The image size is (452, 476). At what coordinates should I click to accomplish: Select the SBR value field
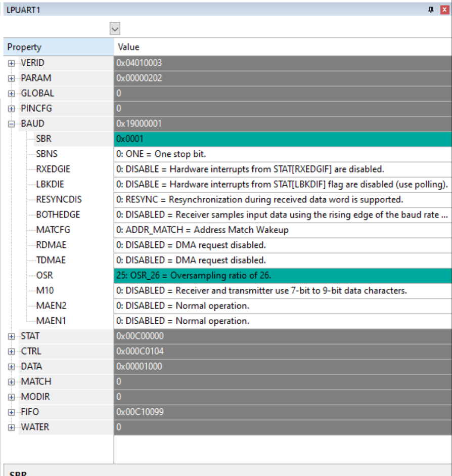coord(202,139)
